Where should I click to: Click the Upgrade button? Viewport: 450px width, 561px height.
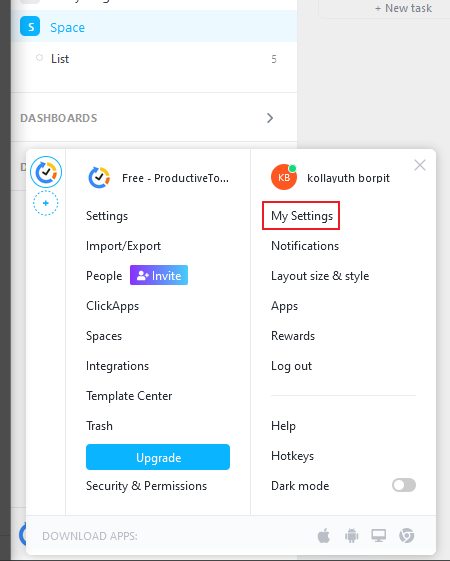(x=158, y=457)
